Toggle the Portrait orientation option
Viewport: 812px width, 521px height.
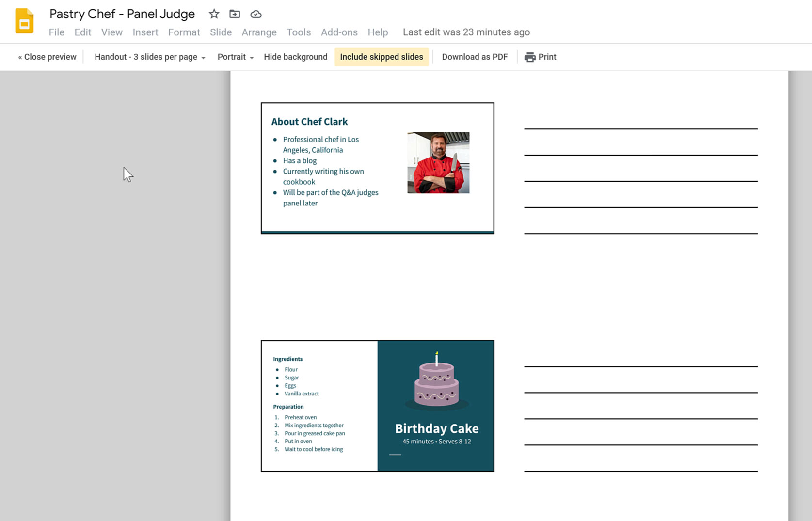click(x=232, y=57)
